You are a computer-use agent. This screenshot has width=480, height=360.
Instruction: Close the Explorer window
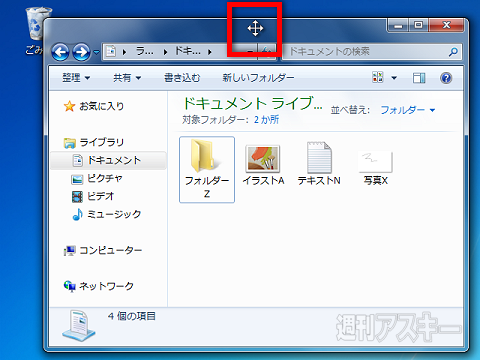tap(446, 25)
